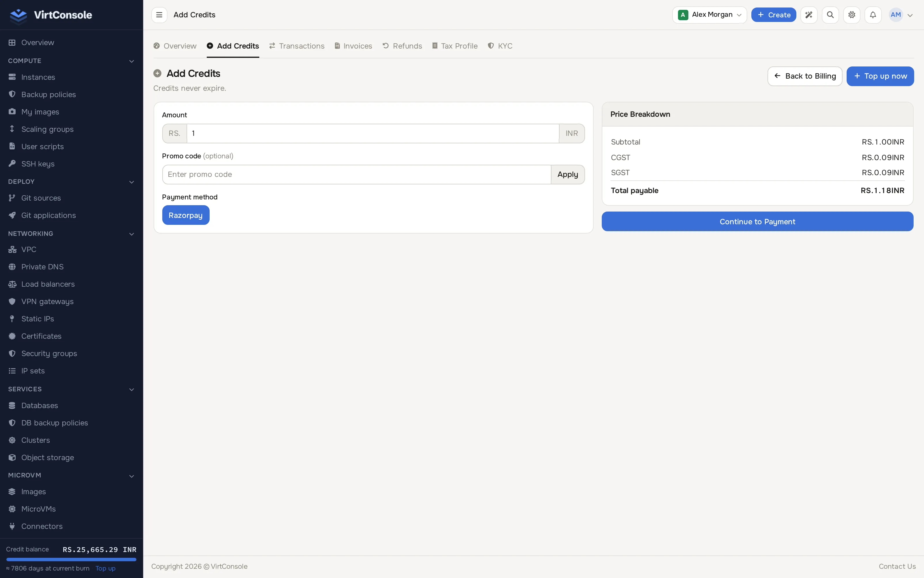This screenshot has width=924, height=578.
Task: Focus the Amount input field
Action: click(373, 134)
